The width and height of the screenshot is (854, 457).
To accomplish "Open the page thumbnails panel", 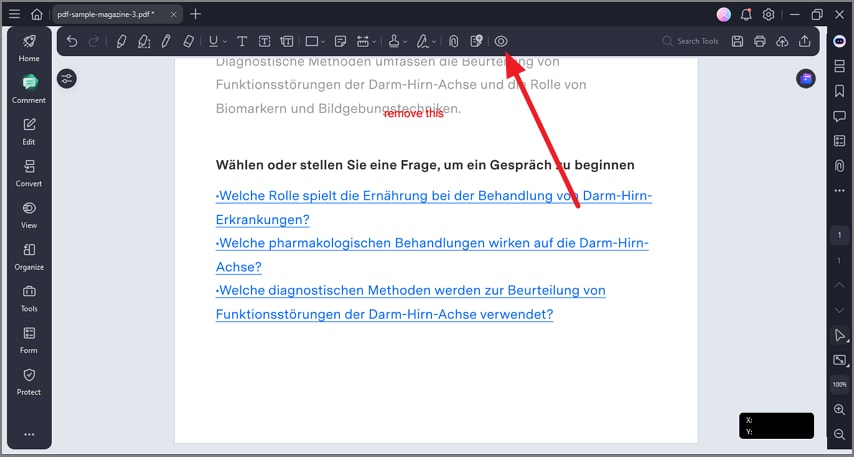I will [x=839, y=66].
